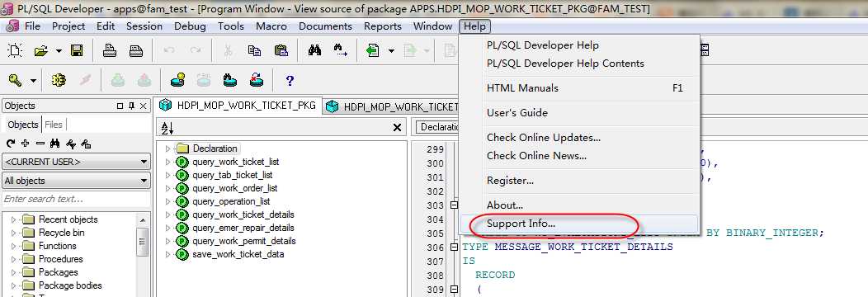Viewport: 868px width, 297px height.
Task: Click the gear Execute icon
Action: [x=58, y=80]
